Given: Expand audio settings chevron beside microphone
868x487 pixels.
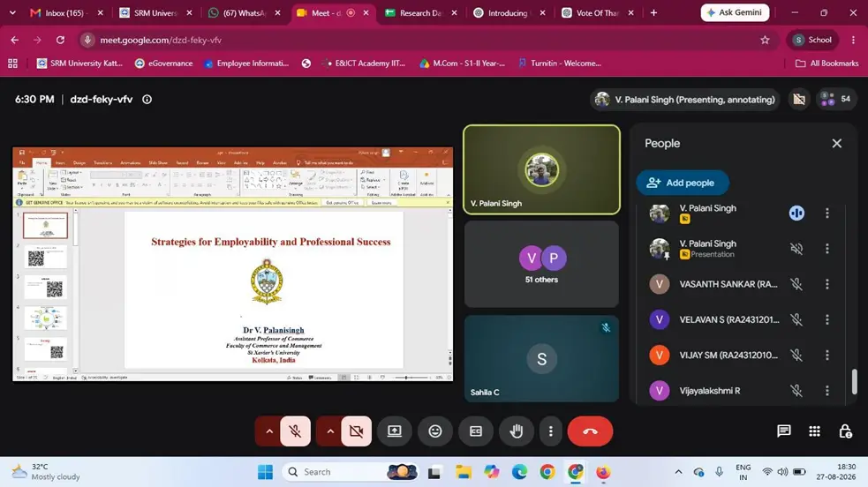Looking at the screenshot, I should point(269,431).
